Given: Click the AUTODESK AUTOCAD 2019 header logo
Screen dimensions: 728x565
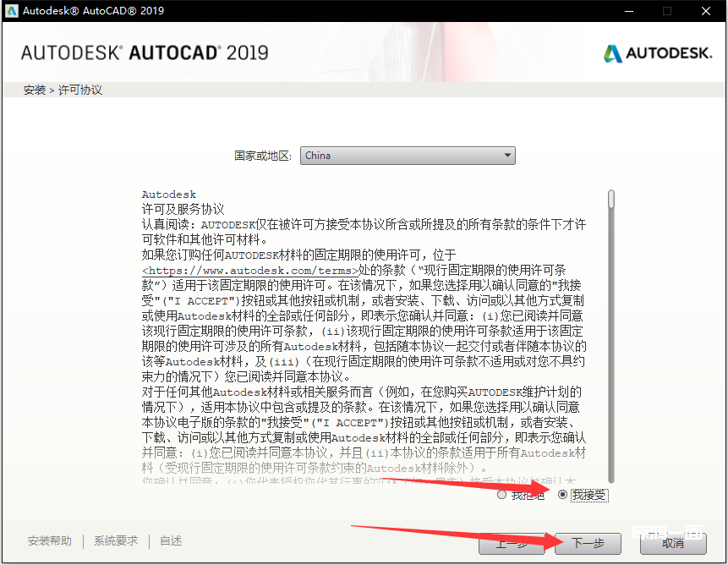Looking at the screenshot, I should [145, 52].
